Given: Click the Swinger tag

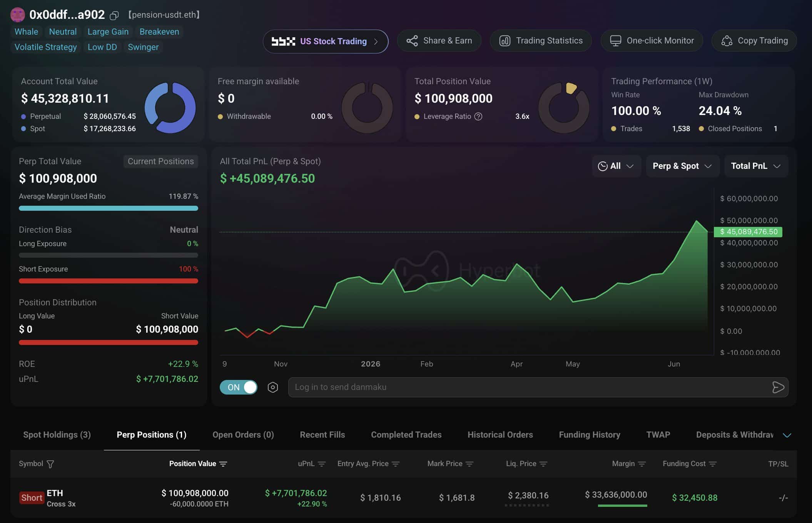Looking at the screenshot, I should point(143,47).
